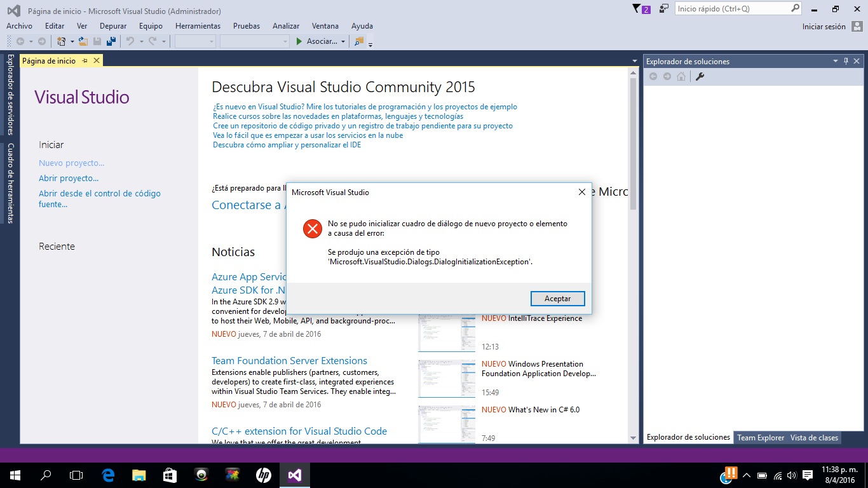Open the Analizar menu
This screenshot has height=488, width=868.
286,26
